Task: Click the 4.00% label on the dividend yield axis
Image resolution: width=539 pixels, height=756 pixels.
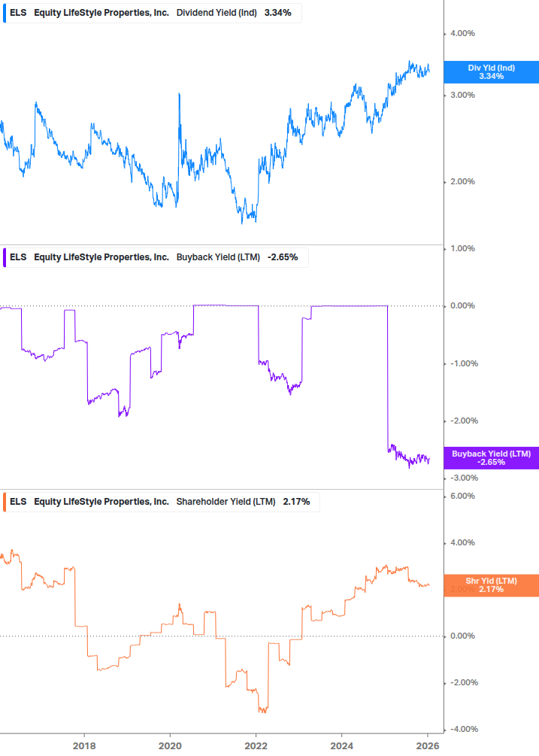Action: [x=462, y=34]
